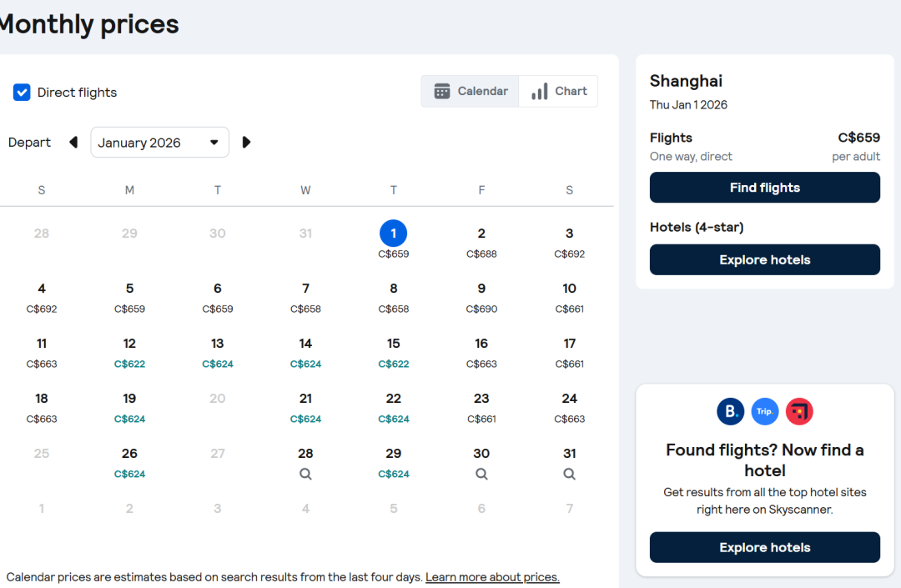Click Explore hotels in the hotel promo card
Image resolution: width=901 pixels, height=588 pixels.
764,547
